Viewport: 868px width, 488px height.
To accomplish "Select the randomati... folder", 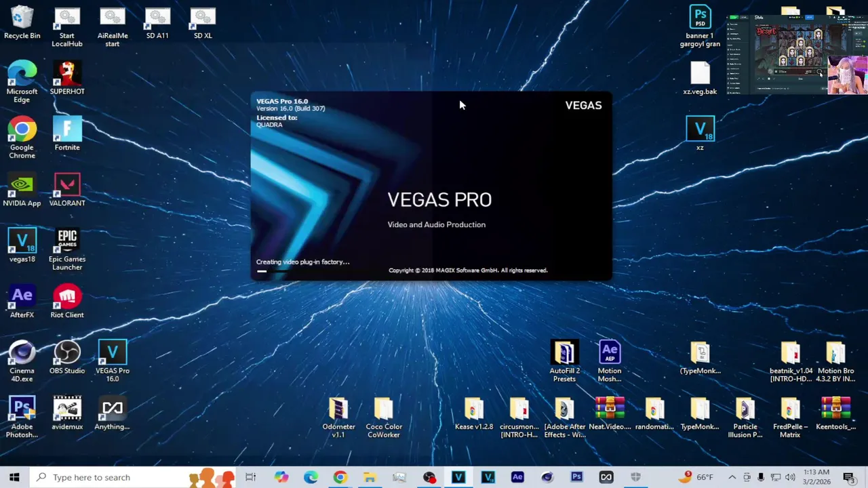I will tap(654, 413).
